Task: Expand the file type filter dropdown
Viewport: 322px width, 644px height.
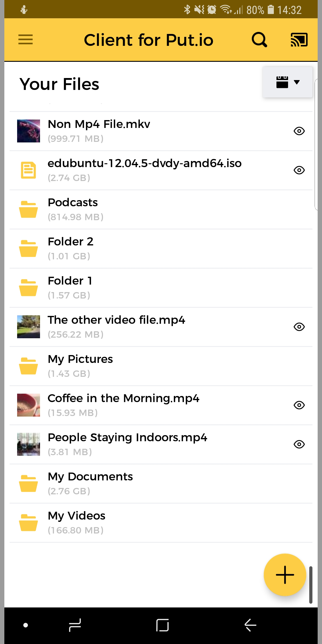Action: point(287,82)
